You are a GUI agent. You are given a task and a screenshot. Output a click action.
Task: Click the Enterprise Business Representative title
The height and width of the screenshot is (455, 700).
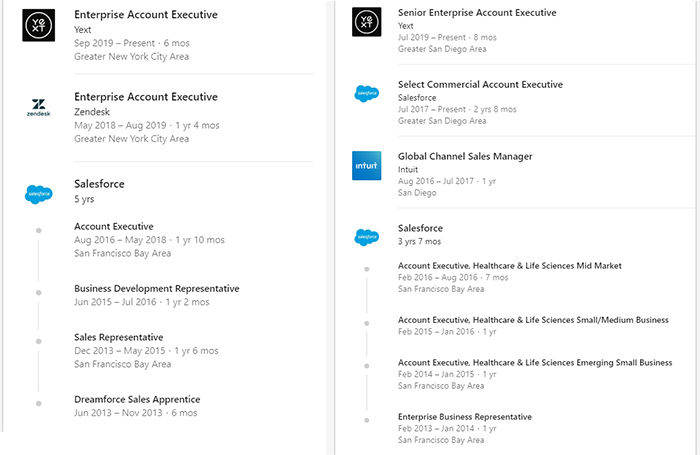click(x=464, y=416)
